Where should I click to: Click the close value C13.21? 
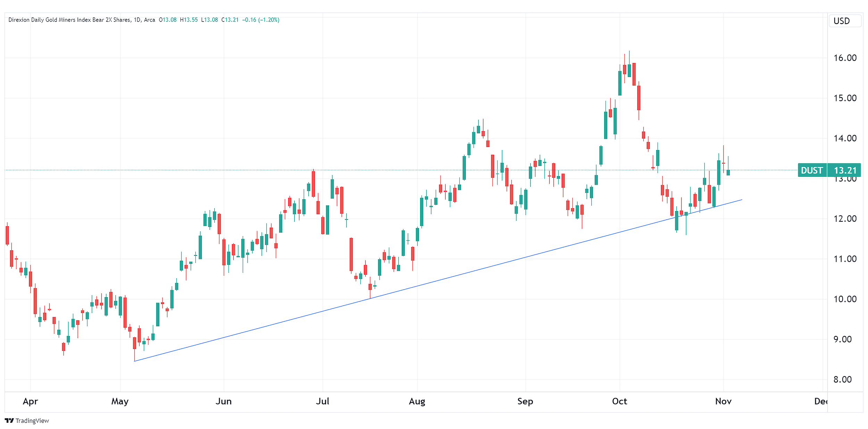tap(230, 20)
